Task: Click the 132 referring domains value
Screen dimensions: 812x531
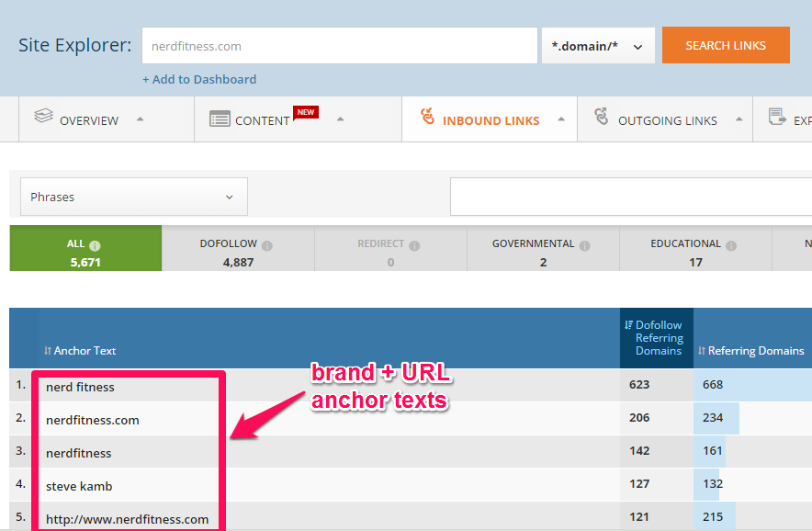Action: pos(713,484)
